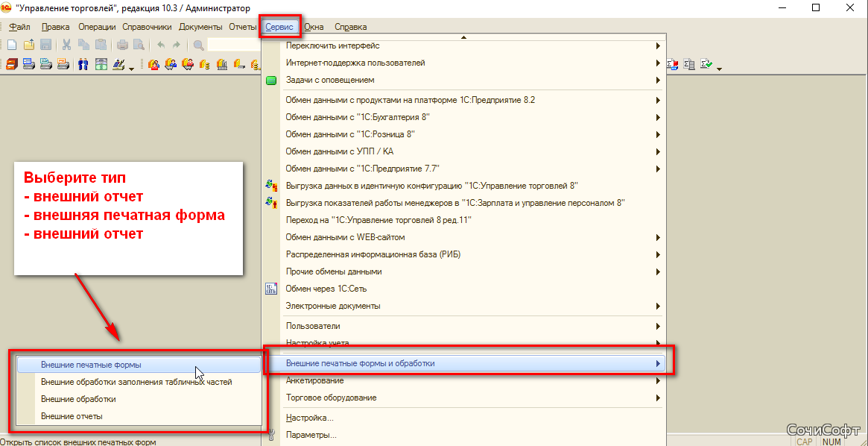This screenshot has height=446, width=868.
Task: Select the Внешние обработки submenu item
Action: (x=139, y=399)
